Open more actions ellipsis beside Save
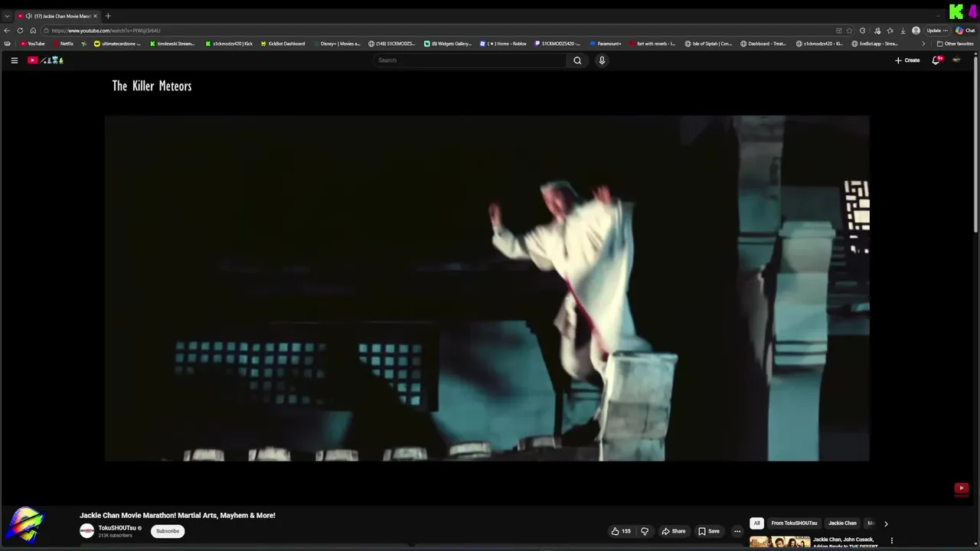The width and height of the screenshot is (980, 551). [737, 531]
